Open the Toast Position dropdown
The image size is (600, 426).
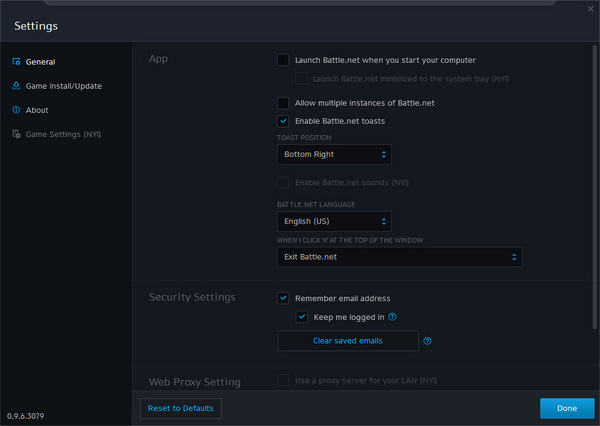point(334,155)
